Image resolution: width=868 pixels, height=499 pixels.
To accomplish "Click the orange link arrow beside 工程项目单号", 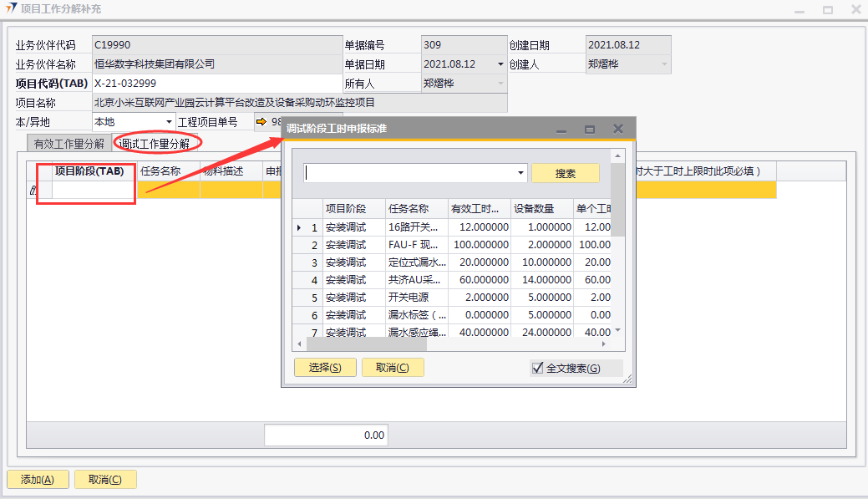I will coord(261,122).
